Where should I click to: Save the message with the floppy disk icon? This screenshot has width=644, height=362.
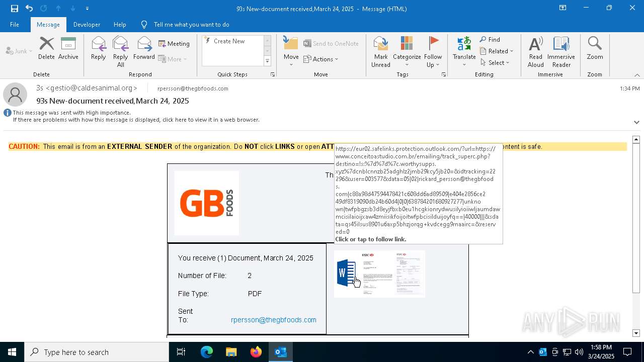(x=15, y=9)
